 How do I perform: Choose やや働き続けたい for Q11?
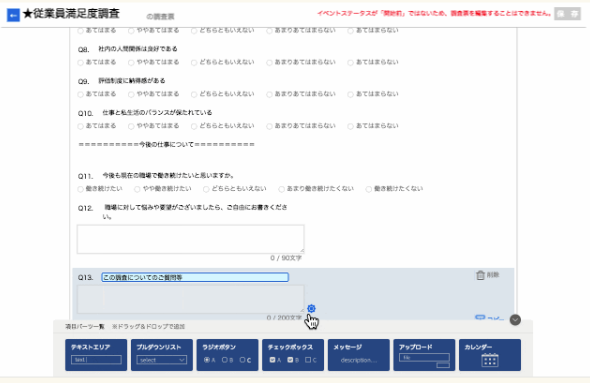(137, 189)
